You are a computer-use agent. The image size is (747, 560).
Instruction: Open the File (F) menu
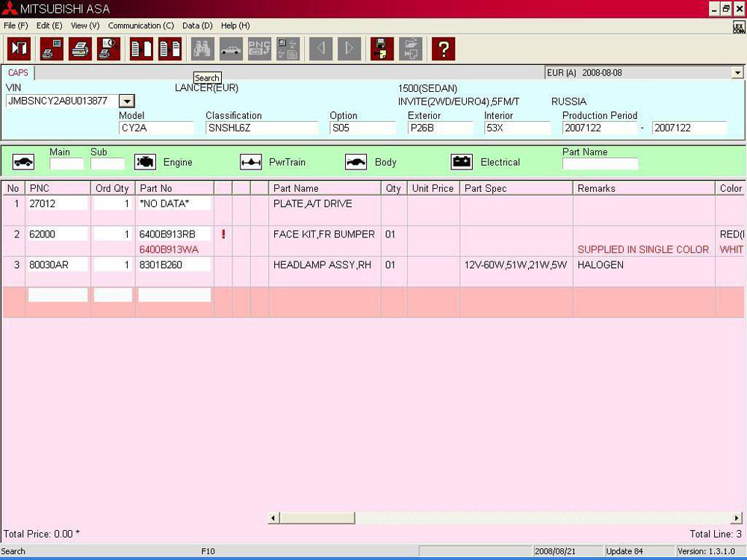[16, 25]
